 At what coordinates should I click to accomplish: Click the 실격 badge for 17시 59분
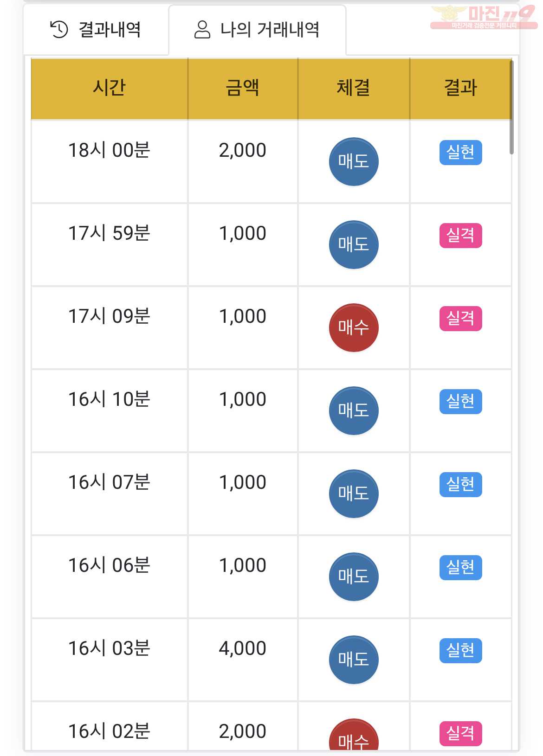pyautogui.click(x=460, y=236)
